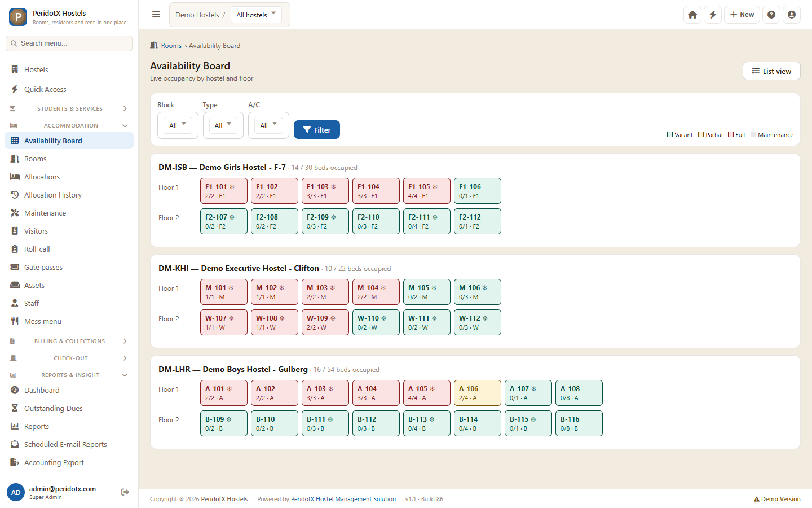Open the user profile icon
Viewport: 812px width, 508px height.
pos(792,15)
